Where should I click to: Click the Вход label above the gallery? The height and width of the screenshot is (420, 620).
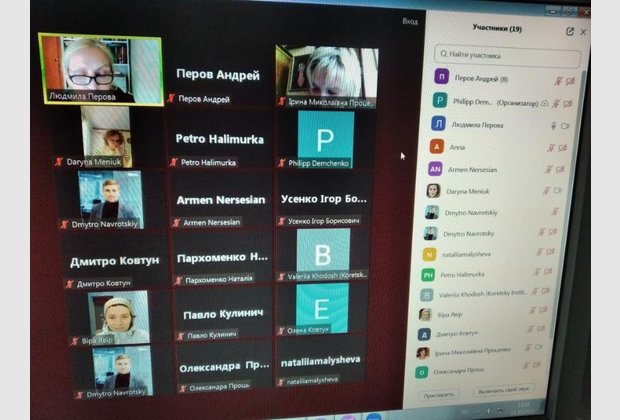coord(410,21)
